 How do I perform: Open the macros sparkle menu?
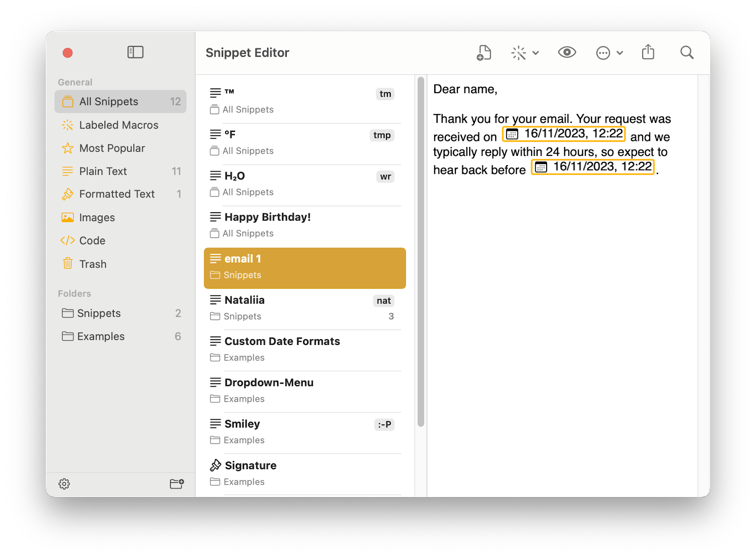tap(519, 53)
